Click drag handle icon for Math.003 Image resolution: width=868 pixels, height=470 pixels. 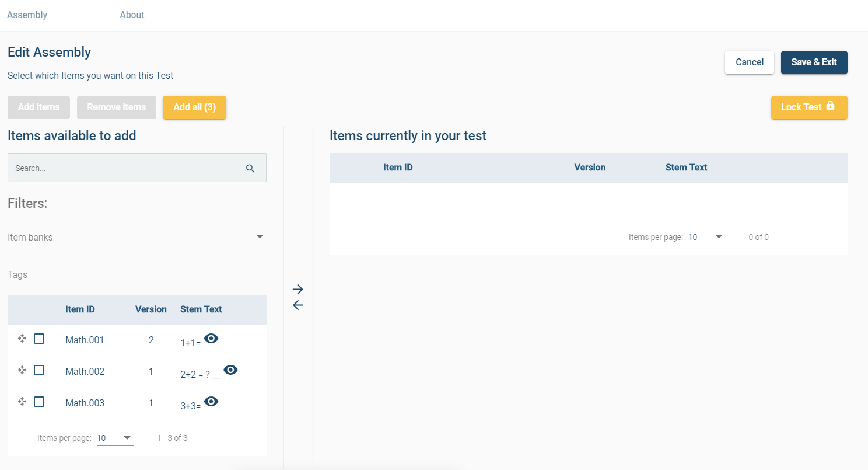pyautogui.click(x=22, y=402)
